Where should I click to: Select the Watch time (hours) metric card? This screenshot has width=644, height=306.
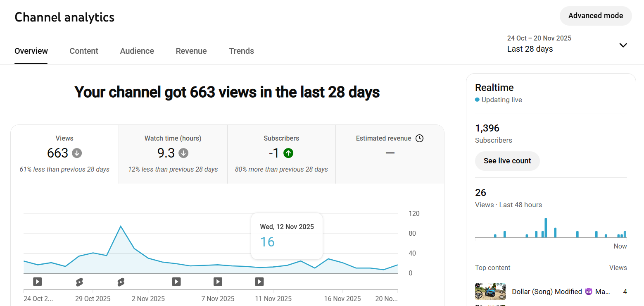[173, 154]
